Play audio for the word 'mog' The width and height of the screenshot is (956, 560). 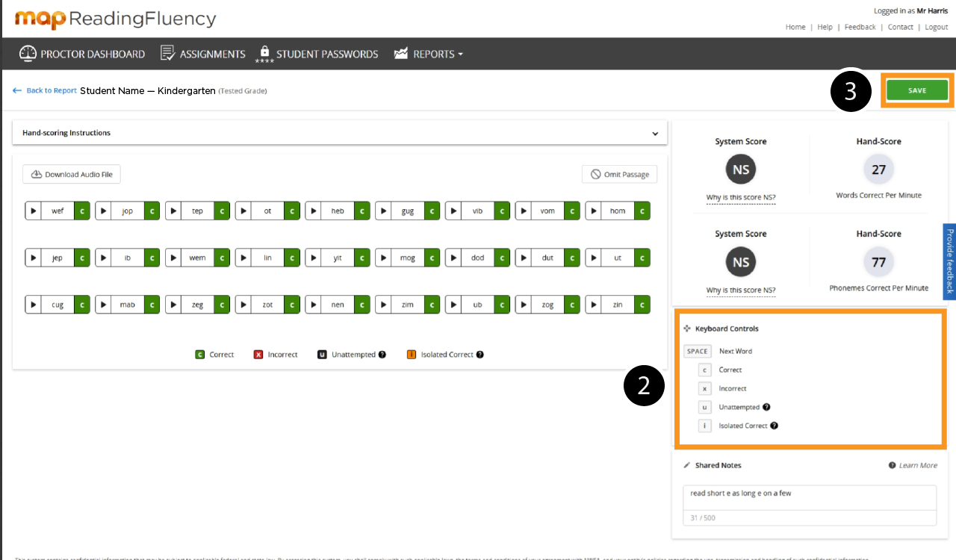pyautogui.click(x=383, y=258)
